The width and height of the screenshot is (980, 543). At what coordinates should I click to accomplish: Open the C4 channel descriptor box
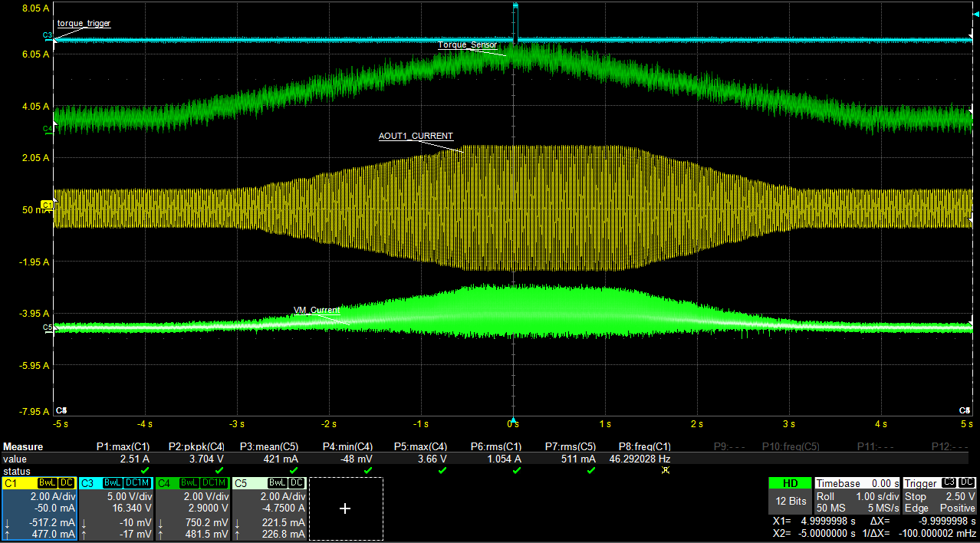192,507
